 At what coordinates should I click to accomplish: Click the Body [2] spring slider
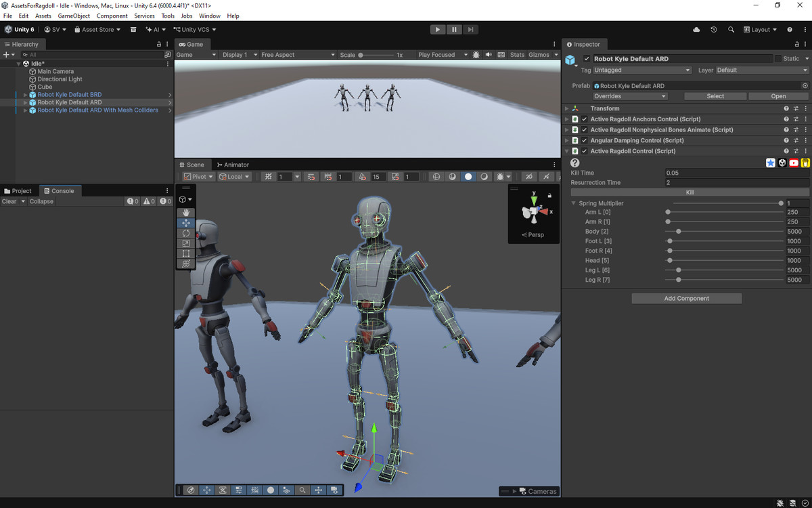coord(724,232)
